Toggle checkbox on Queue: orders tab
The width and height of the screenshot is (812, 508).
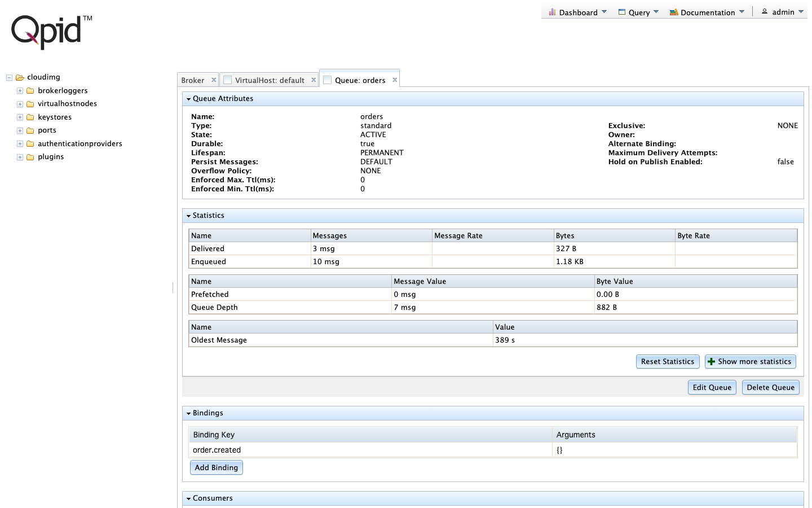point(327,80)
